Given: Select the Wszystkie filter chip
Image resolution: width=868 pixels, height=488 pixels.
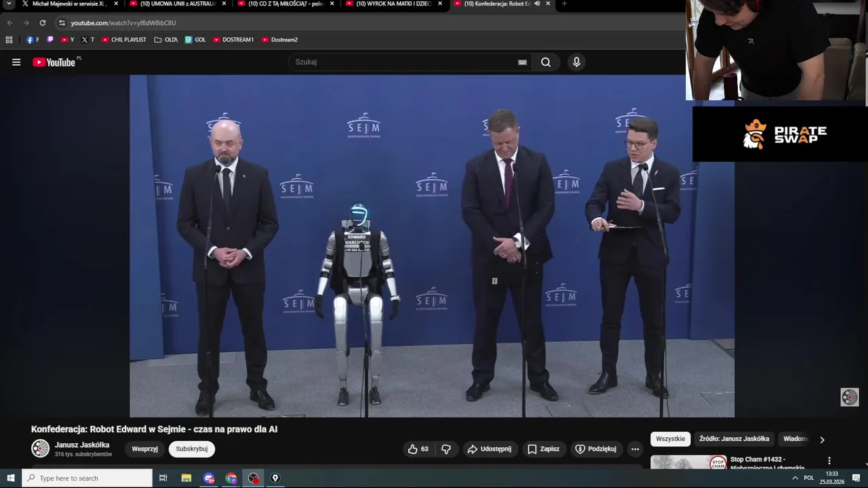Looking at the screenshot, I should [x=671, y=439].
